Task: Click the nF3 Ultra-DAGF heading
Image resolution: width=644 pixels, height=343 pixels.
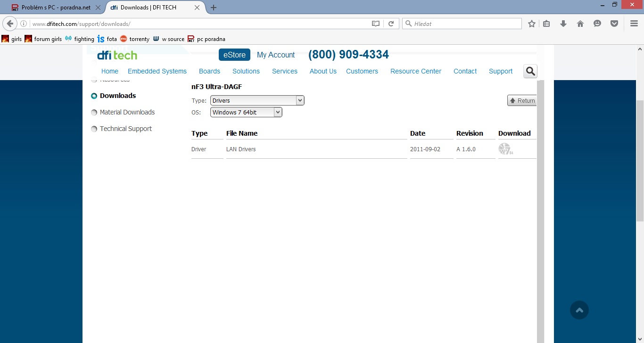Action: [216, 87]
